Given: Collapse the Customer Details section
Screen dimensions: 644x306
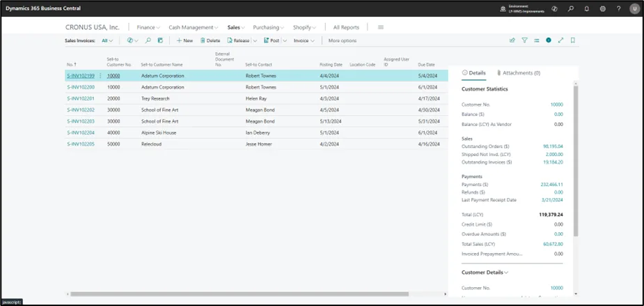Looking at the screenshot, I should [x=485, y=273].
